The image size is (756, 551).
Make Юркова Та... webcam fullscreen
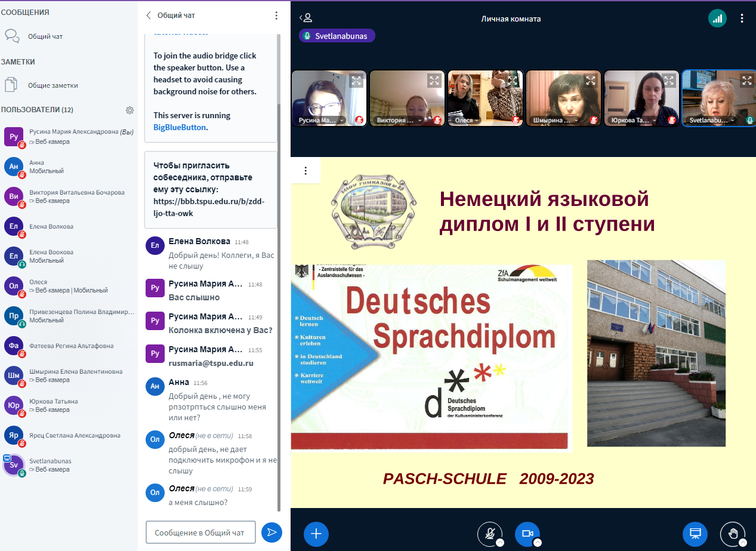point(668,81)
